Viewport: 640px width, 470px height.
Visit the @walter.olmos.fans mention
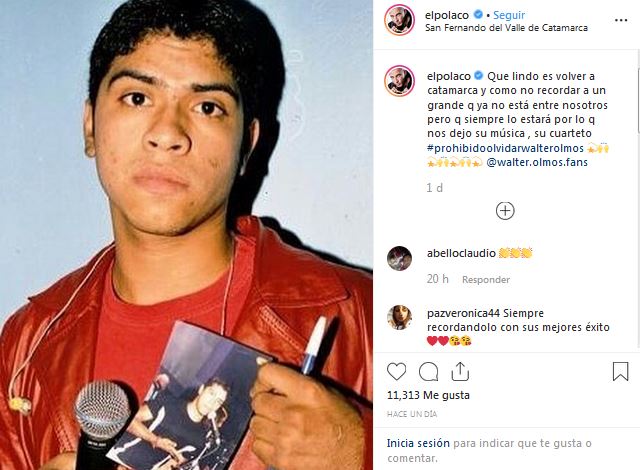tap(537, 162)
